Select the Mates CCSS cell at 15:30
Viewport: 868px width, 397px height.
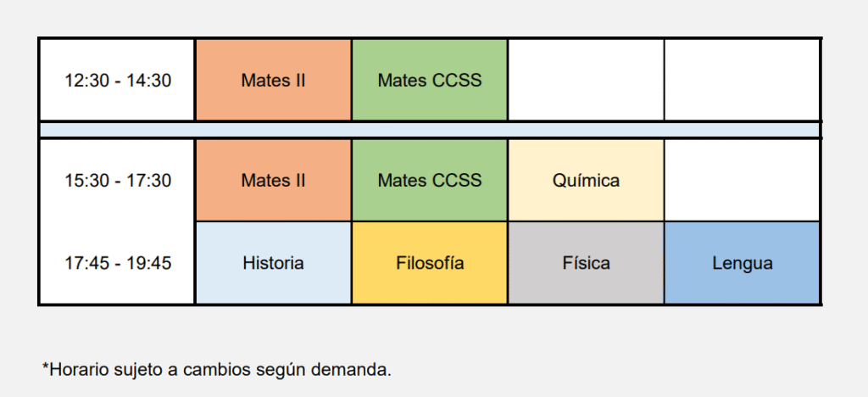click(x=430, y=181)
